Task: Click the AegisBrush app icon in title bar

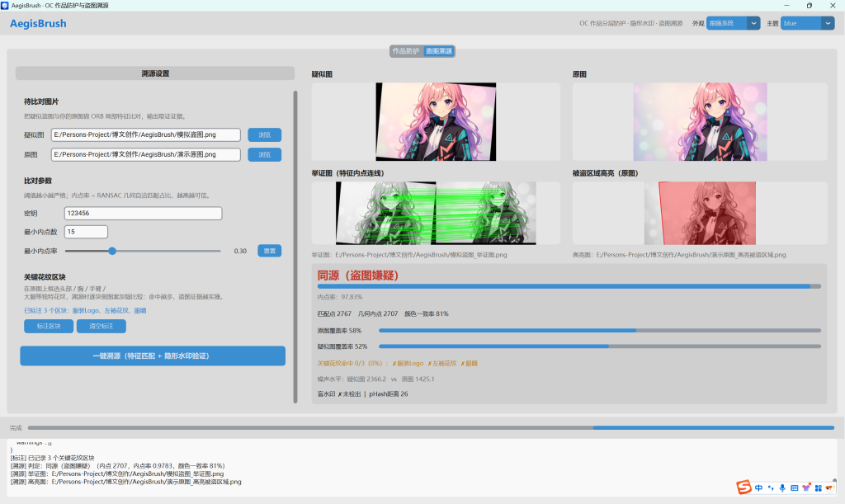Action: (x=5, y=6)
